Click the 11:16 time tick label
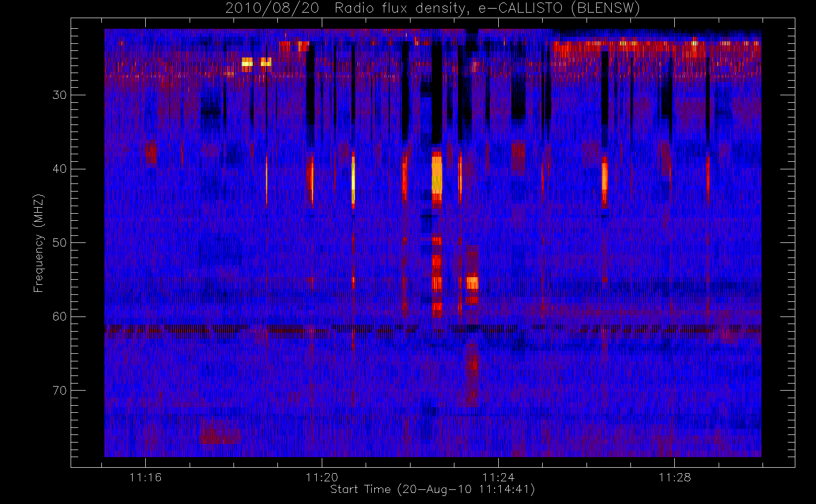This screenshot has height=504, width=816. click(146, 477)
